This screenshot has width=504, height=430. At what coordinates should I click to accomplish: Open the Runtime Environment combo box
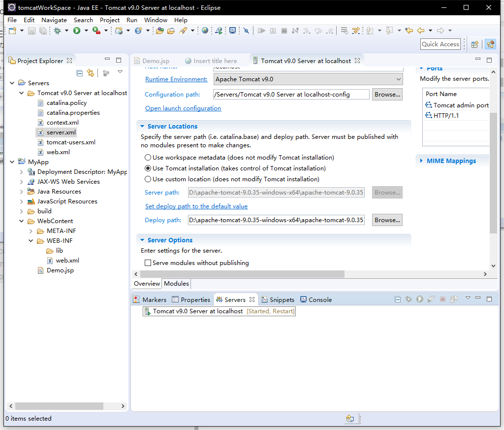click(x=308, y=79)
